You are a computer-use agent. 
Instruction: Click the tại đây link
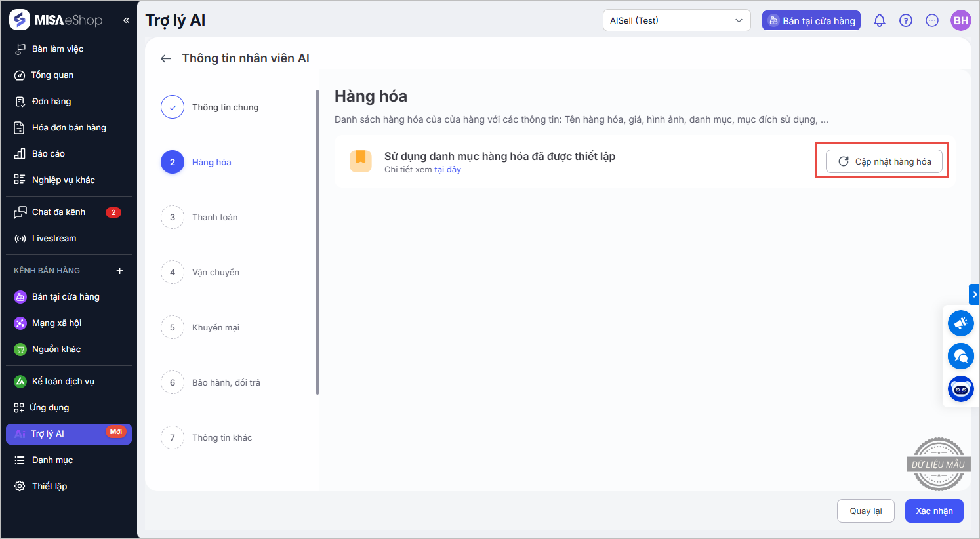pos(447,170)
